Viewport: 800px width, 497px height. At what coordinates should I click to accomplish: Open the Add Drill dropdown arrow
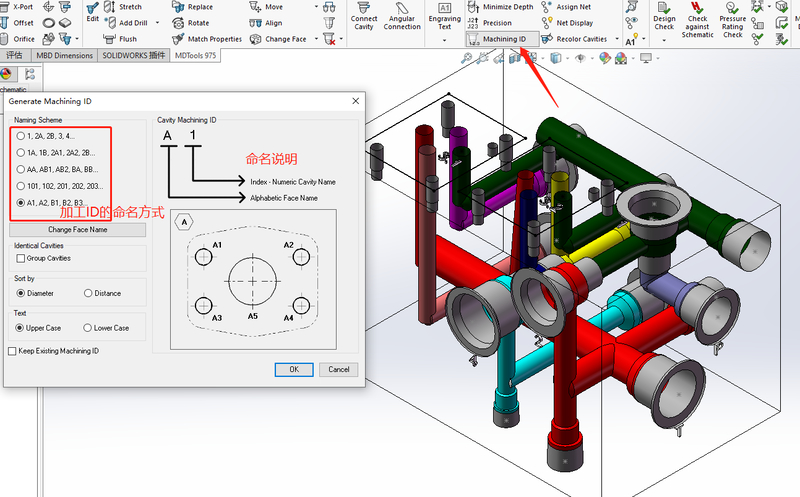(x=157, y=23)
